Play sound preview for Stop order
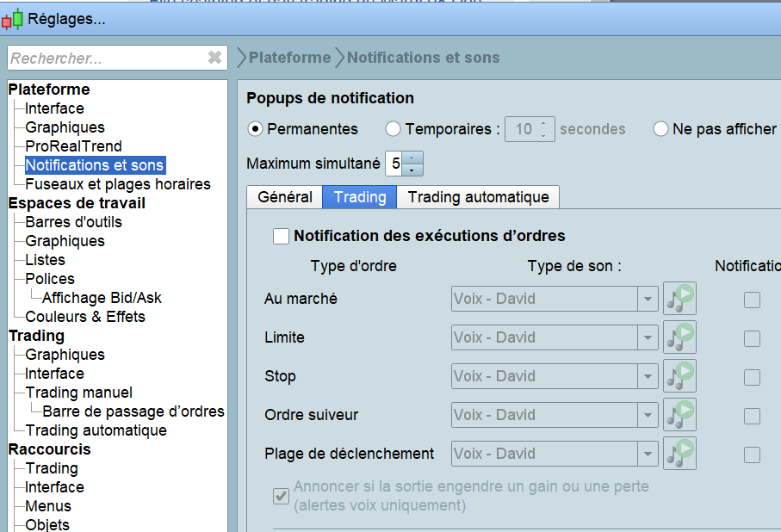781x532 pixels. (x=679, y=376)
